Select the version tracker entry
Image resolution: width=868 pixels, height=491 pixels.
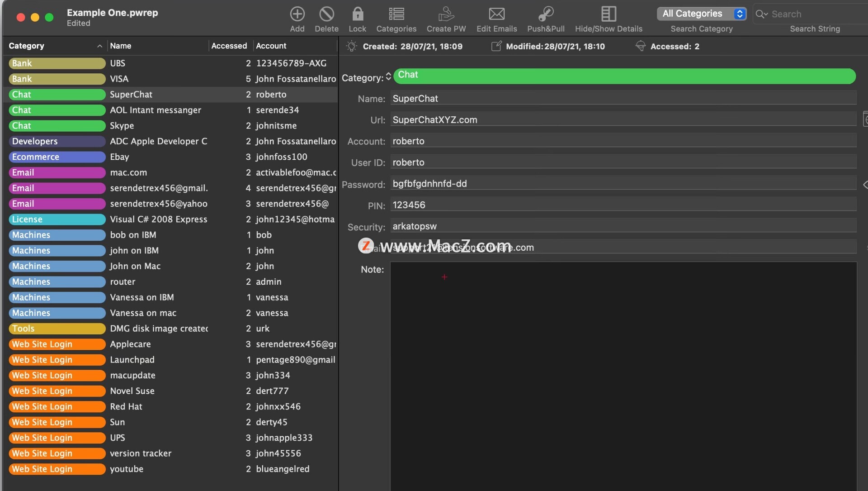(x=170, y=453)
